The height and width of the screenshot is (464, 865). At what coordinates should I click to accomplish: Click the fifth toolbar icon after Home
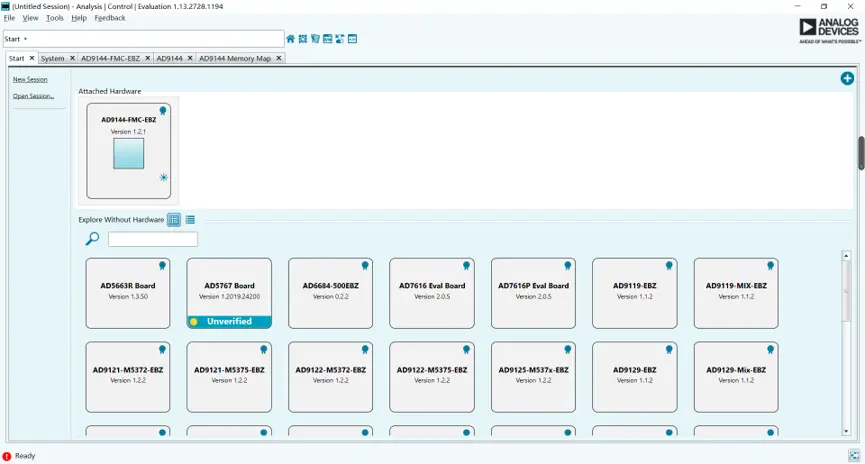coord(340,39)
